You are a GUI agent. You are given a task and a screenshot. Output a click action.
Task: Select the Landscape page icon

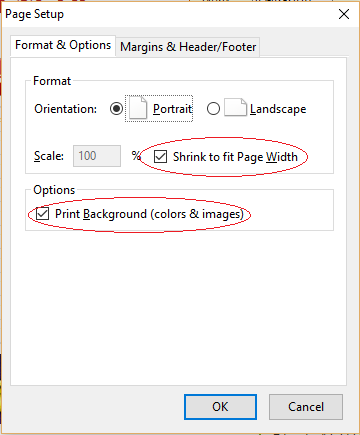point(235,108)
